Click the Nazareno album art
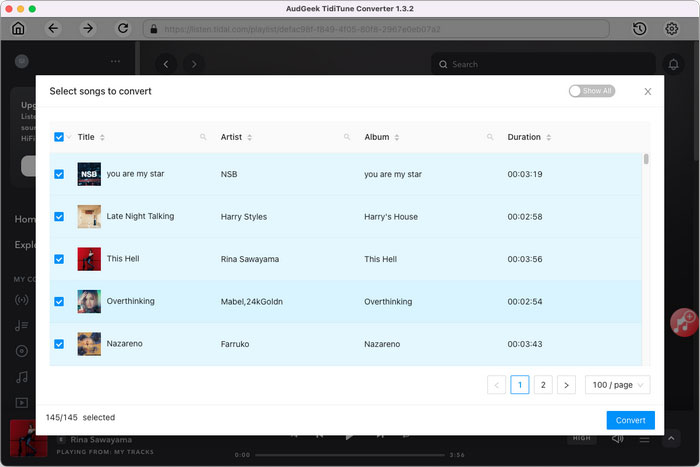Viewport: 700px width, 467px height. (89, 344)
